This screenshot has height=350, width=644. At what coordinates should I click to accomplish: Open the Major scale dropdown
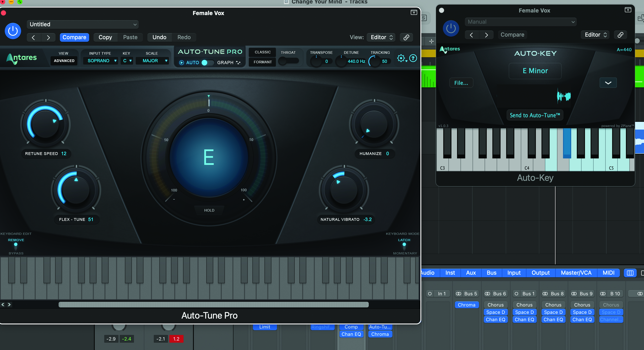pos(152,61)
